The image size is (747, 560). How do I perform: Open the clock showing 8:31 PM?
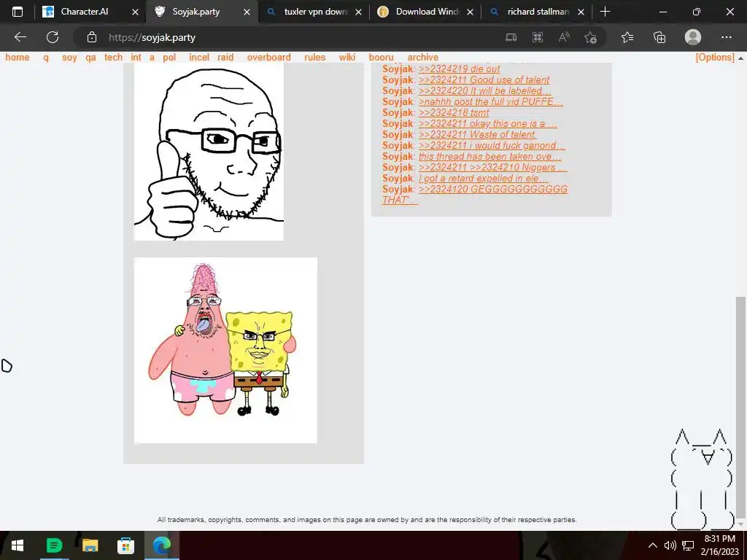719,545
